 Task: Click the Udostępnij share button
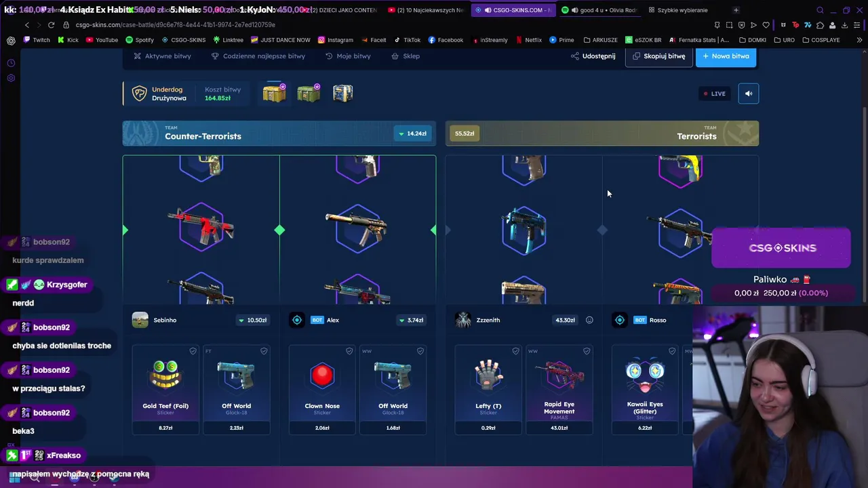(x=593, y=56)
